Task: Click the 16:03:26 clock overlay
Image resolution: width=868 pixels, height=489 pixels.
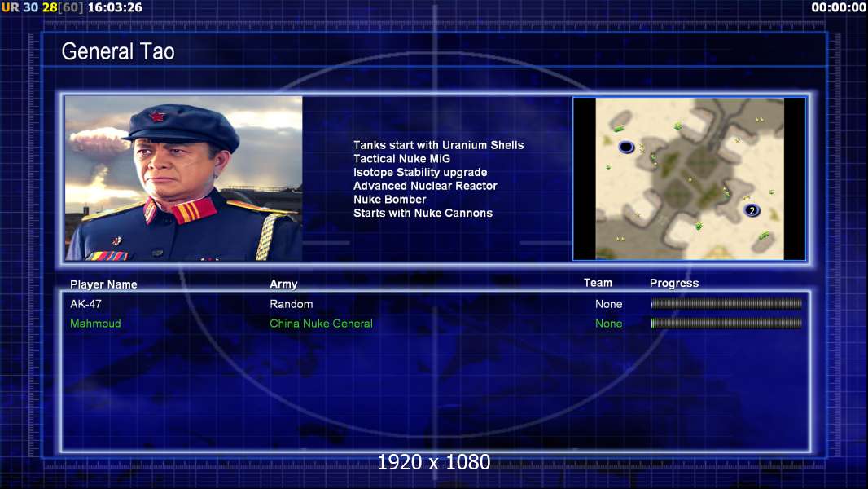Action: 115,7
